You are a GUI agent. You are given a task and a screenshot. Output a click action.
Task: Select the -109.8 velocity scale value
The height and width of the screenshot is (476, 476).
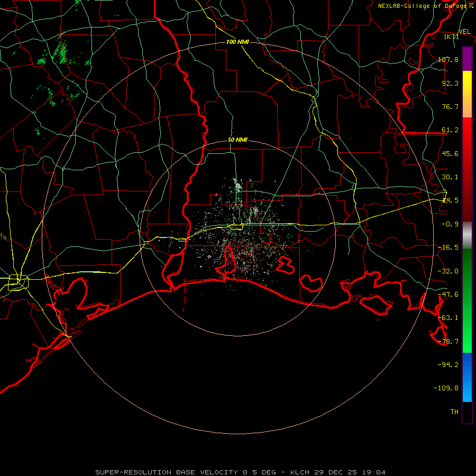tap(446, 388)
